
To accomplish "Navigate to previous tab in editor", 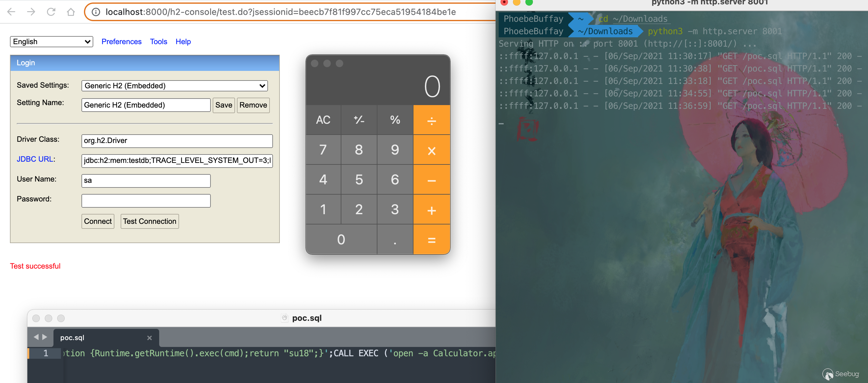I will point(36,337).
